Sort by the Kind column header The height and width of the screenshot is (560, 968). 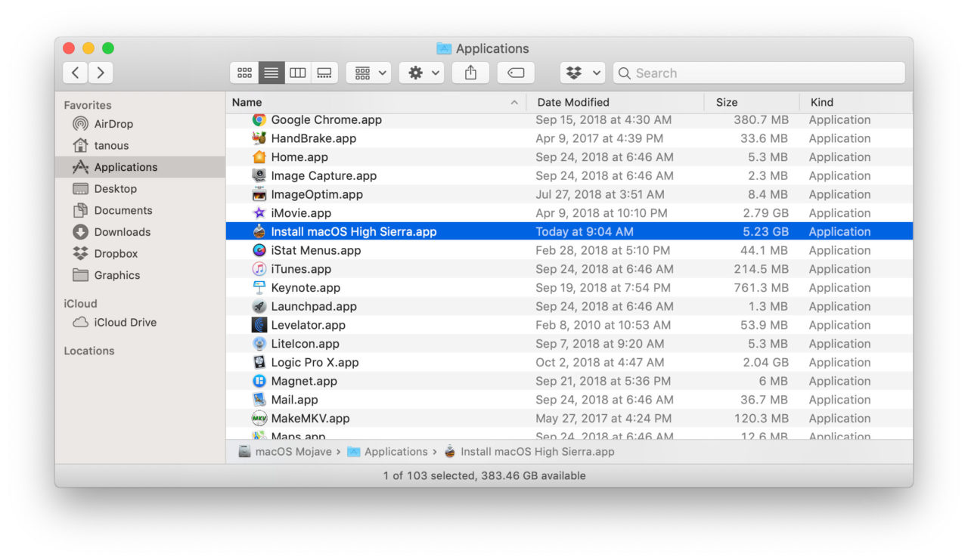(856, 102)
